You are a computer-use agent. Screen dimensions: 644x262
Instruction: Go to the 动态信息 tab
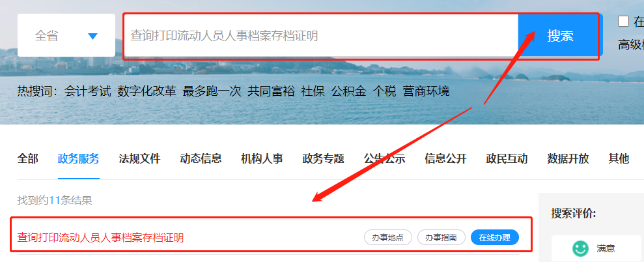201,158
